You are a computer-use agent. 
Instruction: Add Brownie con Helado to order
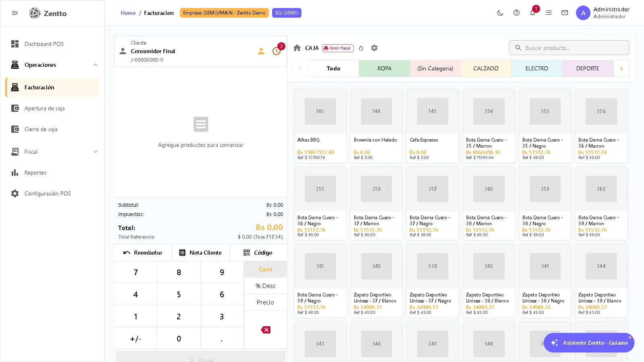(376, 126)
